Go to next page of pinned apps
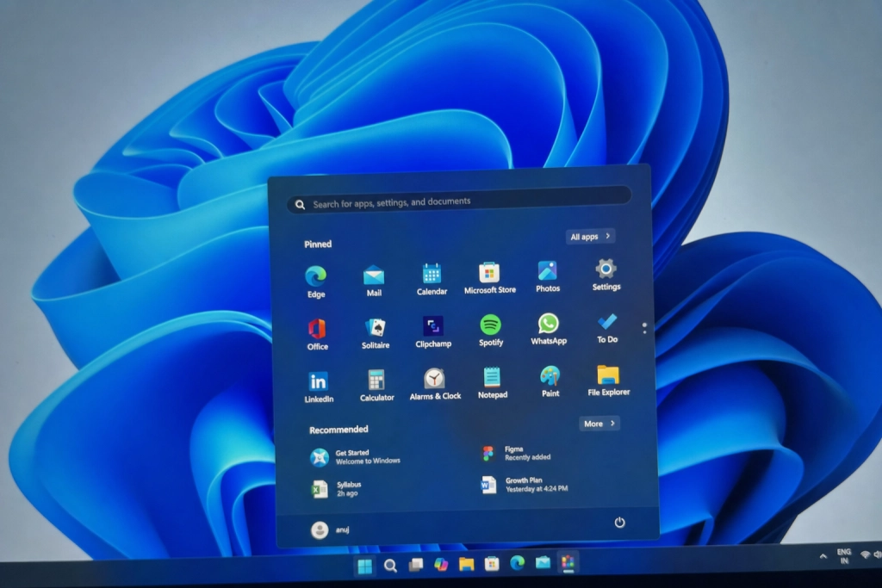The width and height of the screenshot is (882, 588). coord(644,332)
